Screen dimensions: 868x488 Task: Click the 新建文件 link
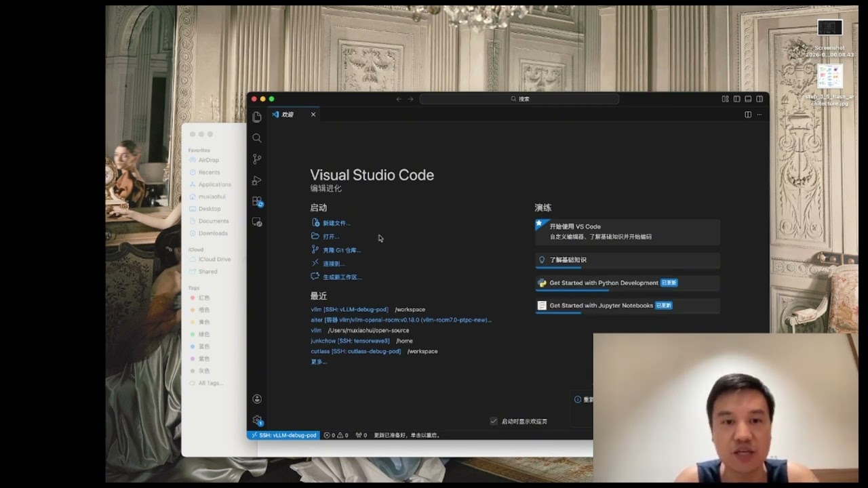pyautogui.click(x=336, y=223)
